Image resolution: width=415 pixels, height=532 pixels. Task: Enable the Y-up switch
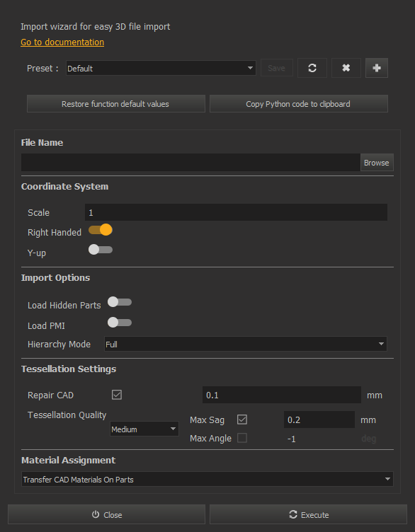[x=101, y=250]
